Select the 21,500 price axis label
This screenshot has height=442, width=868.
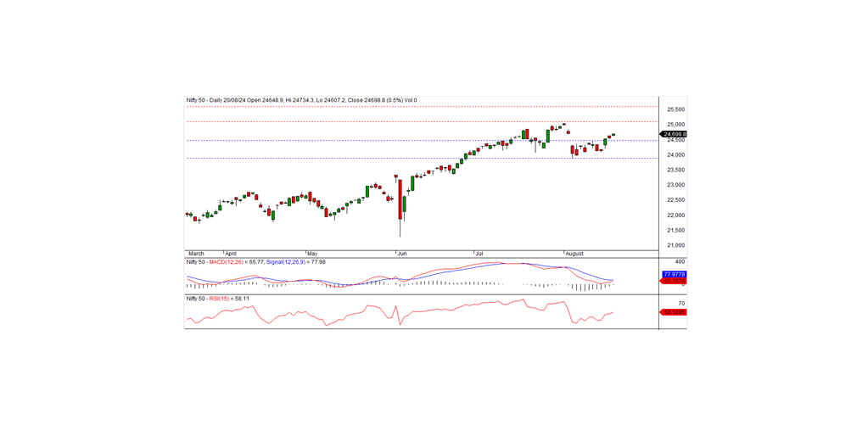(x=676, y=230)
